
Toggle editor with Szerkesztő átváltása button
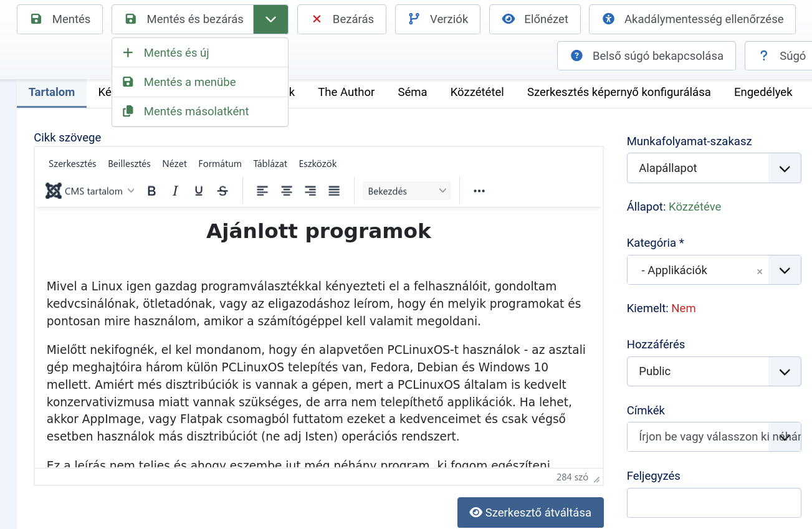pos(530,513)
